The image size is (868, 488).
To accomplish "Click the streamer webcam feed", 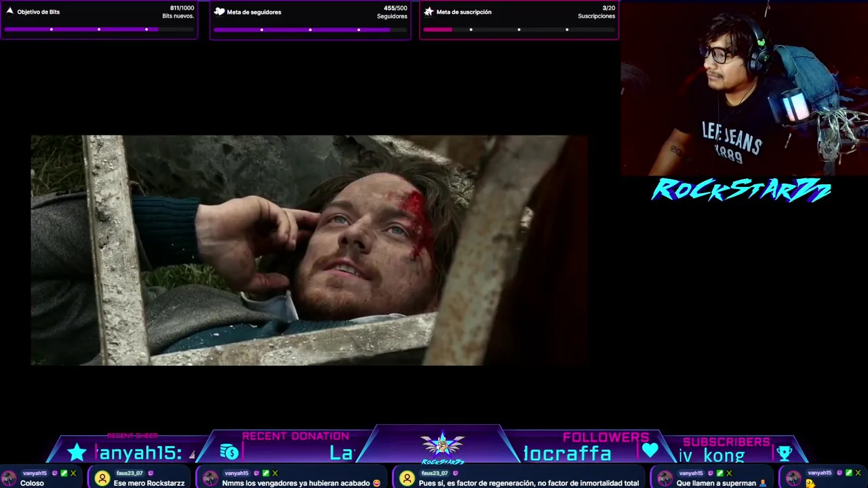I will click(x=744, y=88).
